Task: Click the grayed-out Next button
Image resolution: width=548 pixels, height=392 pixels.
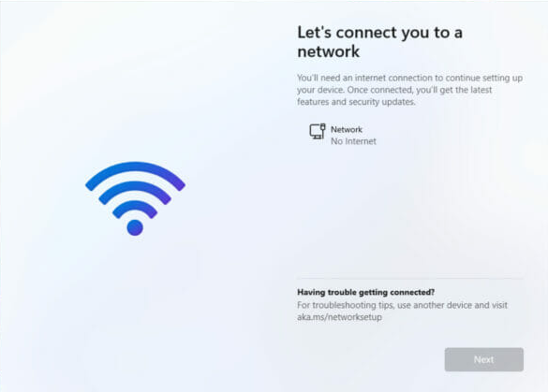Action: tap(484, 359)
